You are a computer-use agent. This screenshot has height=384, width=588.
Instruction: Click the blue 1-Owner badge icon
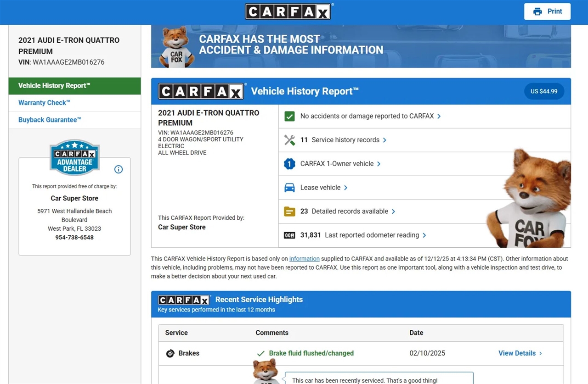click(x=289, y=164)
